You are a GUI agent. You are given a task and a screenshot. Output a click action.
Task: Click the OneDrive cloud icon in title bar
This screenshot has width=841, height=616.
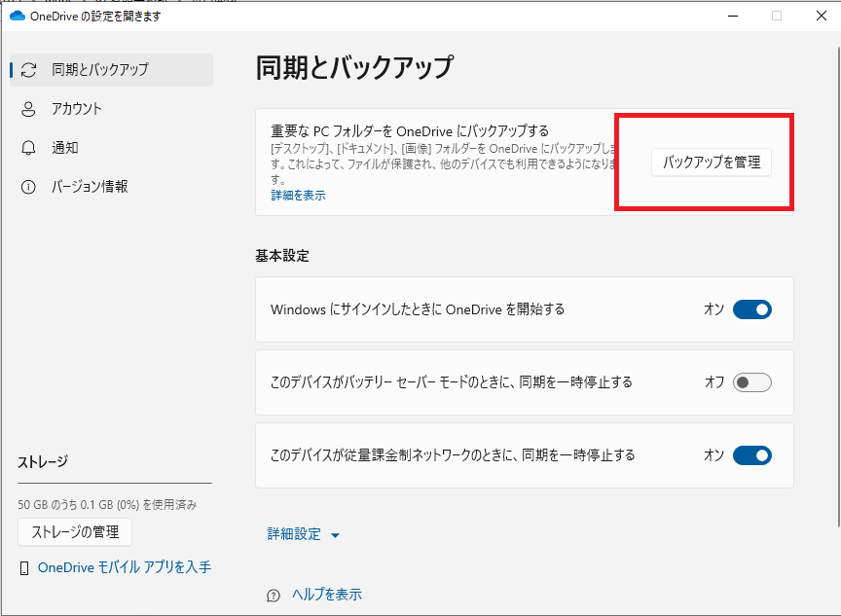(18, 16)
